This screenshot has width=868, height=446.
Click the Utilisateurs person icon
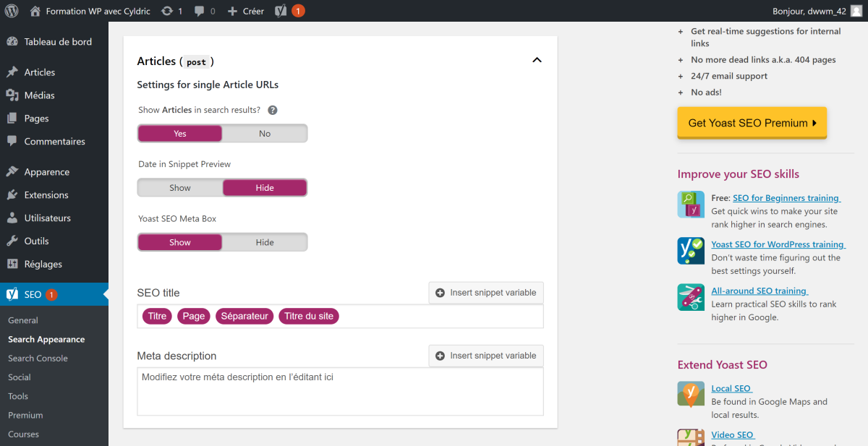click(12, 218)
